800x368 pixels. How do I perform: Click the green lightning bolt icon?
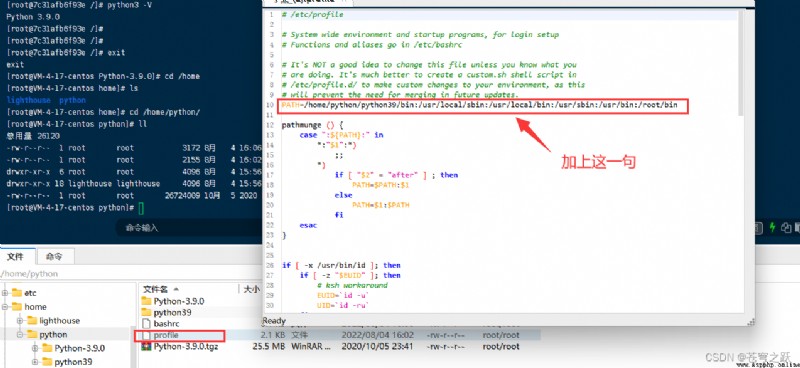[772, 227]
